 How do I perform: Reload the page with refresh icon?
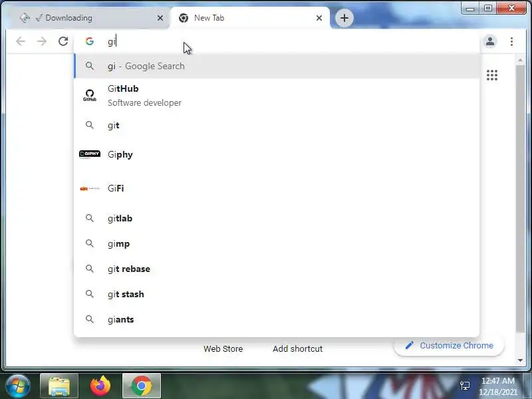63,41
